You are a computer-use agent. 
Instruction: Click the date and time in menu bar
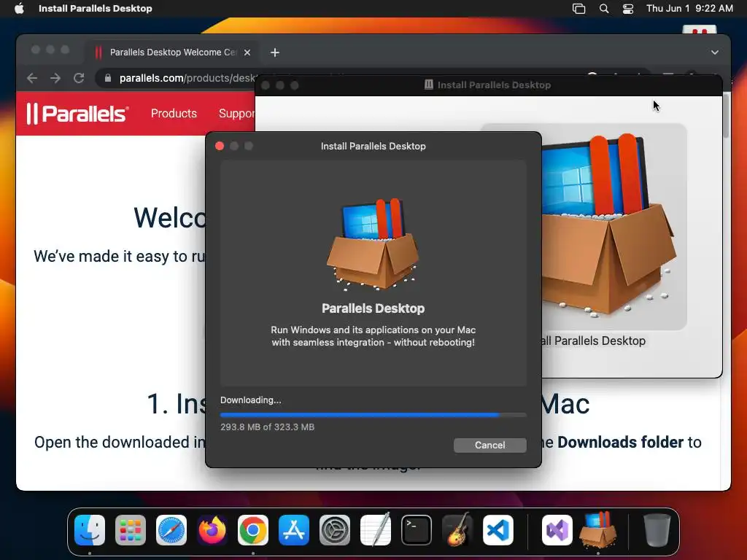[x=689, y=9]
